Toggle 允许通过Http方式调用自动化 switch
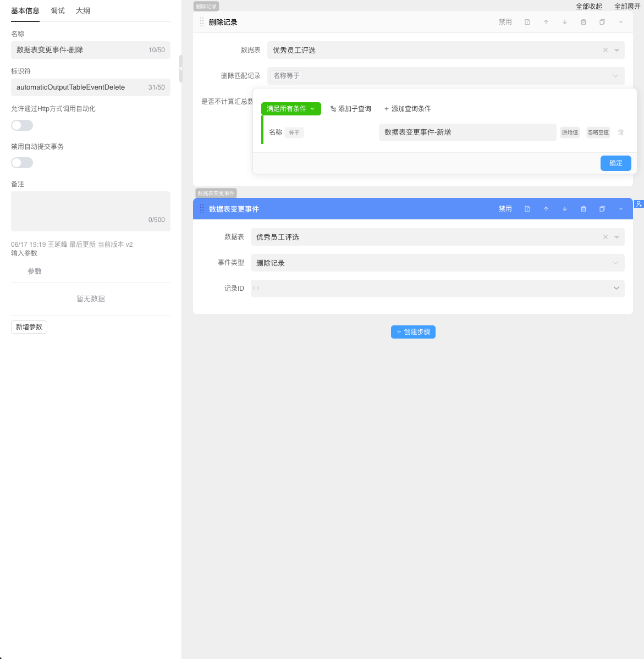This screenshot has height=659, width=644. pyautogui.click(x=22, y=125)
